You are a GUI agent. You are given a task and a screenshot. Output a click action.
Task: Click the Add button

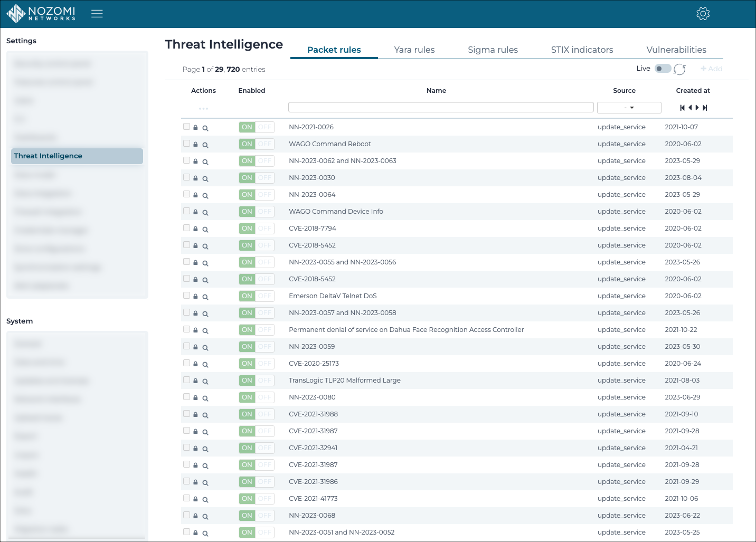[711, 69]
